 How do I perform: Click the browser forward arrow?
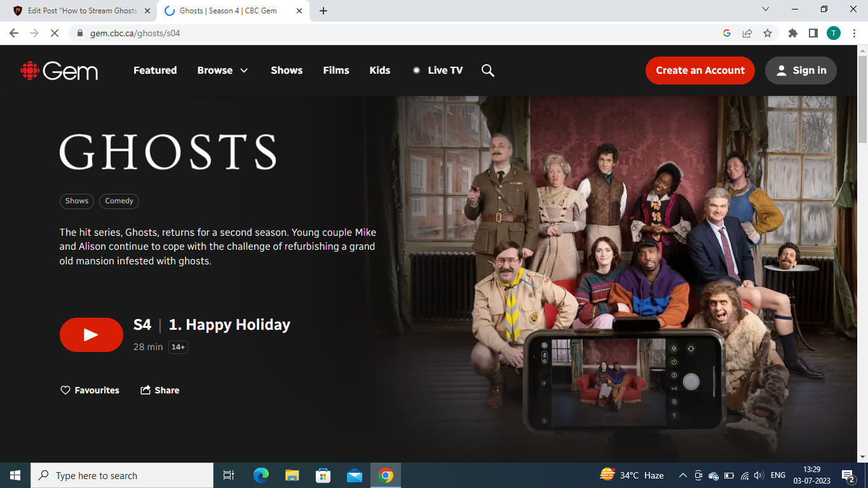(34, 33)
